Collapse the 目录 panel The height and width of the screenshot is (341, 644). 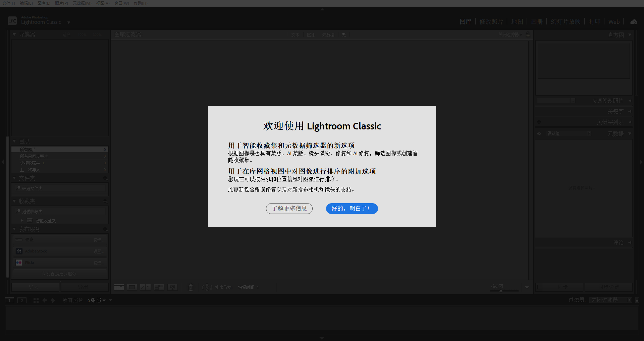point(14,141)
